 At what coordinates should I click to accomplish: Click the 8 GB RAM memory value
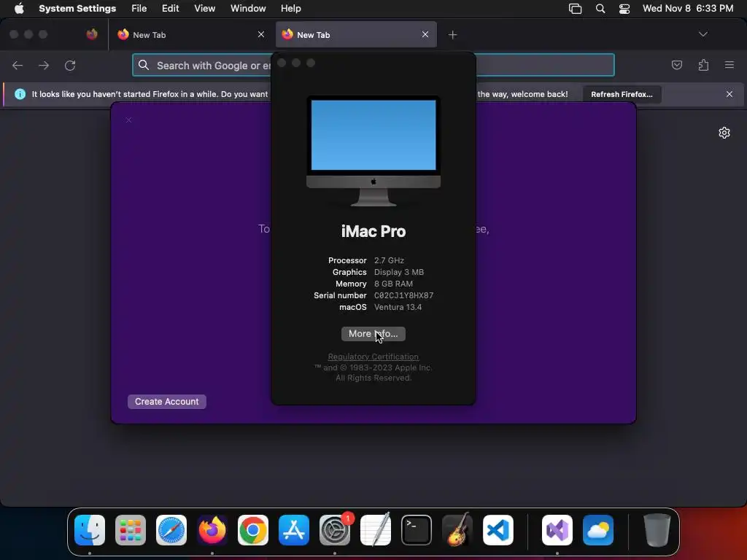tap(393, 284)
